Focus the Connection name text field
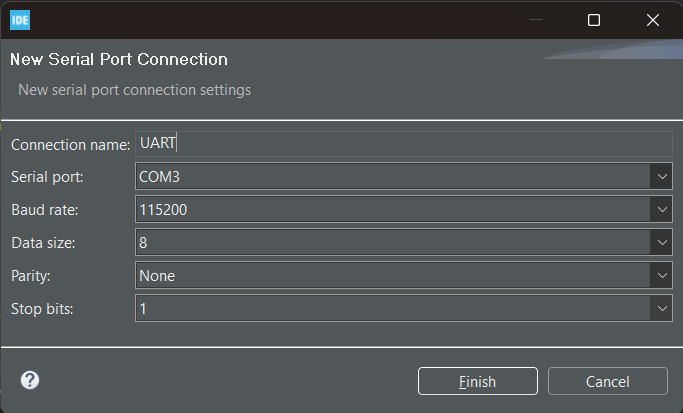The width and height of the screenshot is (683, 413). [x=400, y=144]
